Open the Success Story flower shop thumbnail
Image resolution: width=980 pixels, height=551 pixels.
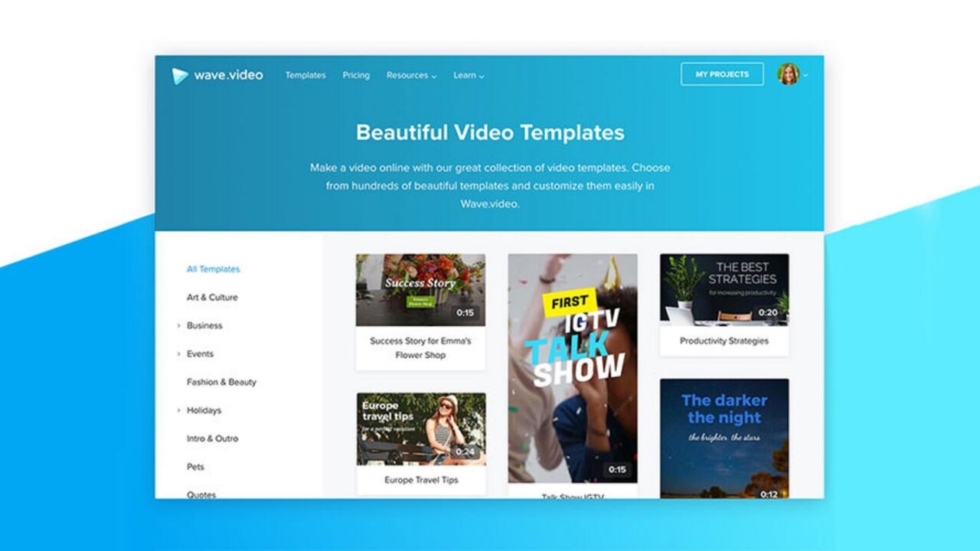(420, 290)
